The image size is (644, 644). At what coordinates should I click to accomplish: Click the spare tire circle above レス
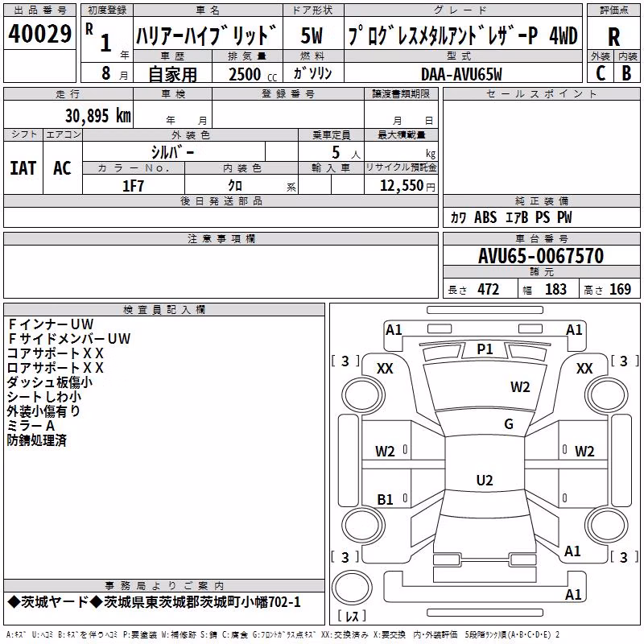click(x=352, y=587)
